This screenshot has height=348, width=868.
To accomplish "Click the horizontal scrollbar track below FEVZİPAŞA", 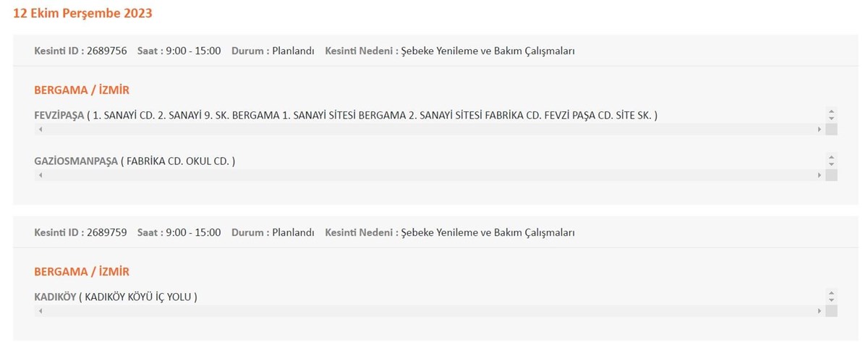I will [x=430, y=129].
